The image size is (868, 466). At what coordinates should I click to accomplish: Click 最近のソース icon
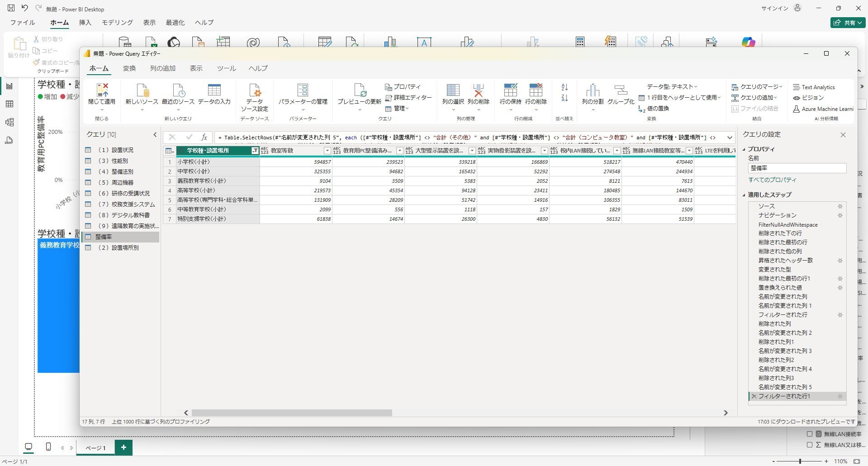tap(178, 90)
